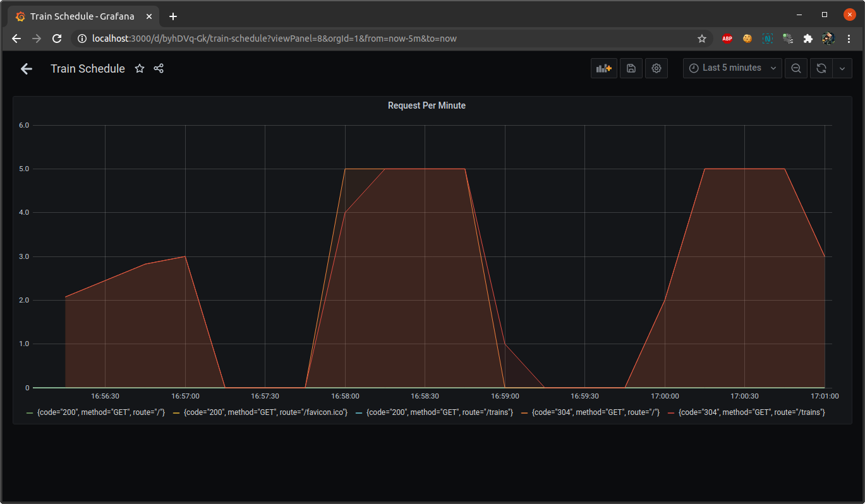Toggle the /favicon.ico legend series
865x504 pixels.
click(265, 412)
